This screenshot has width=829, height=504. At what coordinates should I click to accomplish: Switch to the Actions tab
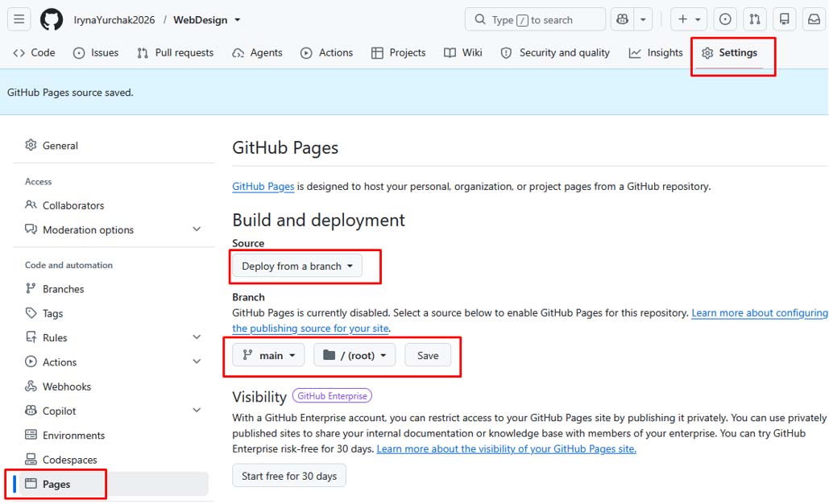(x=327, y=53)
